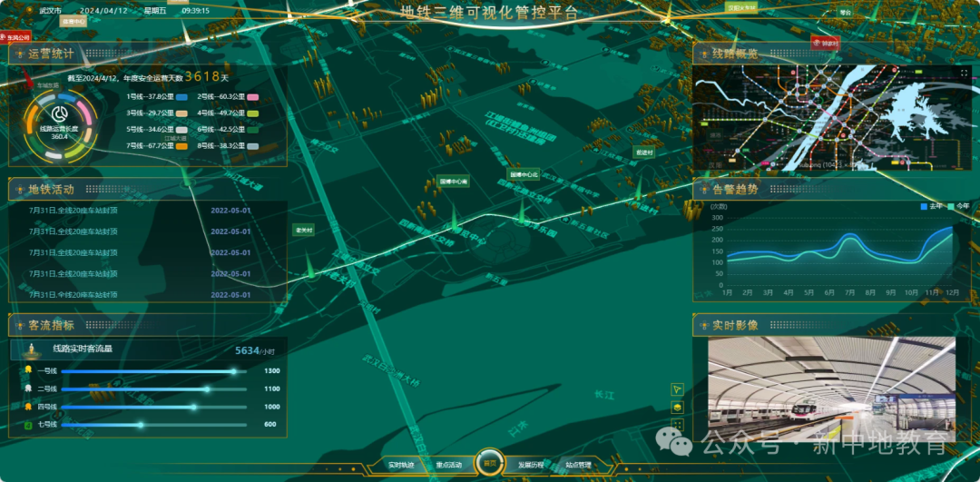Click the 运营统计 panel header icon
Image resolution: width=980 pixels, height=482 pixels.
[x=18, y=54]
